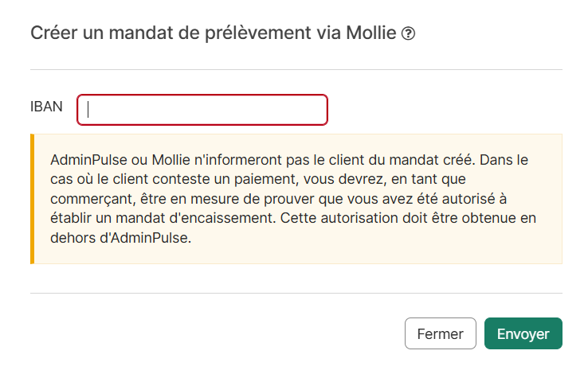This screenshot has height=370, width=588.
Task: Send the mandate form via Envoyer
Action: point(523,333)
